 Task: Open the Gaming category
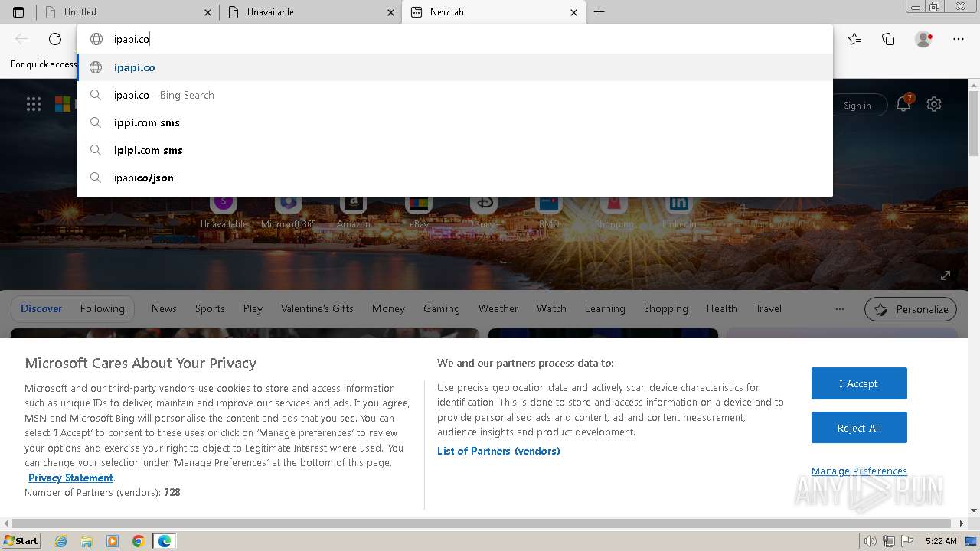(442, 308)
